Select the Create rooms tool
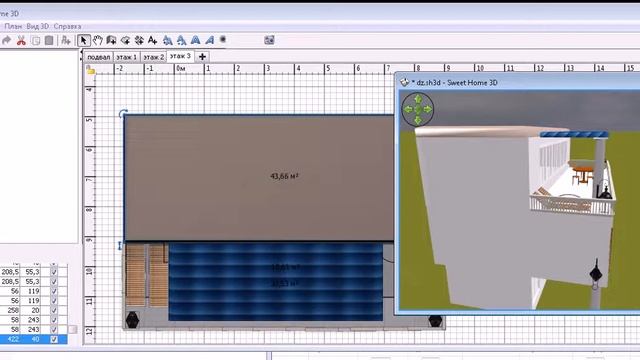The image size is (640, 360). [125, 40]
